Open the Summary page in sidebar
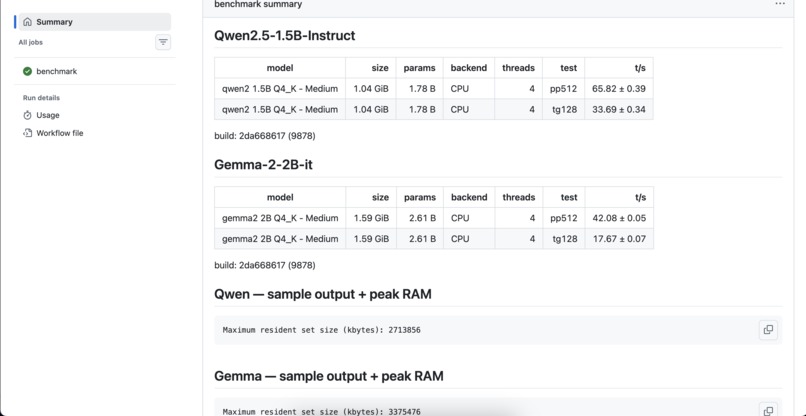The image size is (806, 416). coord(95,22)
